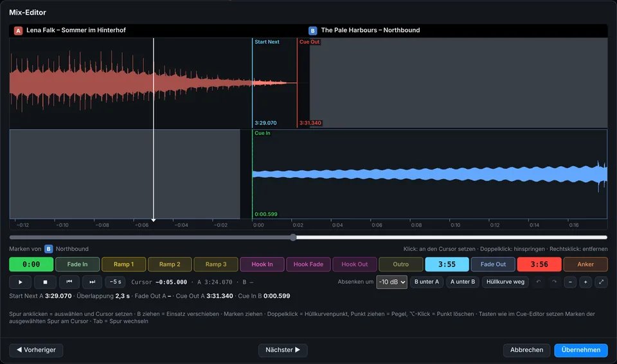The width and height of the screenshot is (617, 364).
Task: Set the Outro marker
Action: pyautogui.click(x=400, y=264)
